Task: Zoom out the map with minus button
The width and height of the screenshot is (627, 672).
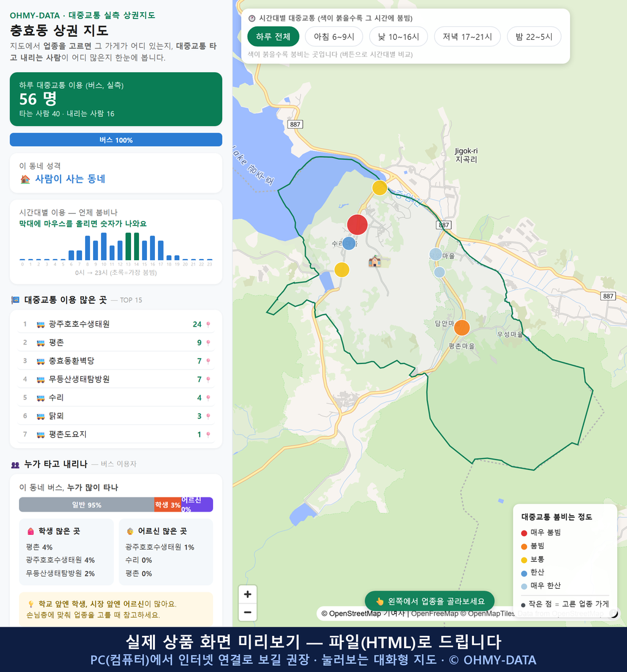Action: click(x=247, y=612)
